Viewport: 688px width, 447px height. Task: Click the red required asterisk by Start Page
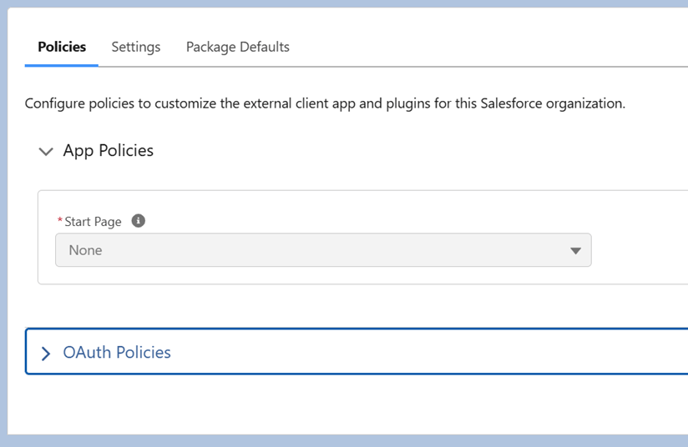tap(60, 221)
